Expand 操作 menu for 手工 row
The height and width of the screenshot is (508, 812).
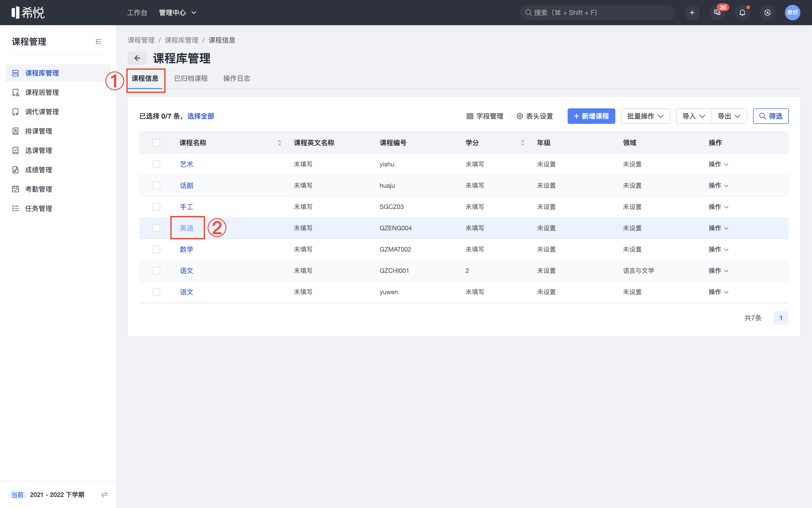click(718, 207)
